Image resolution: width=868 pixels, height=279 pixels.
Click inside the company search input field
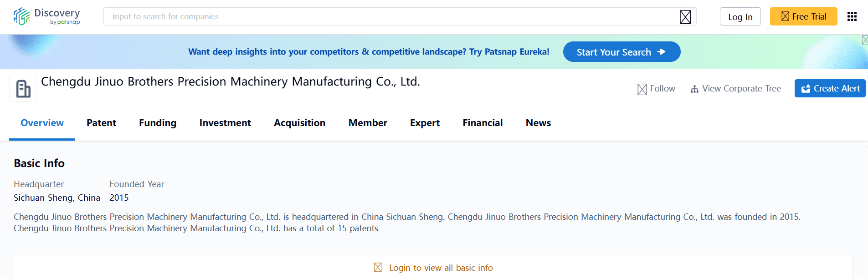[x=365, y=16]
